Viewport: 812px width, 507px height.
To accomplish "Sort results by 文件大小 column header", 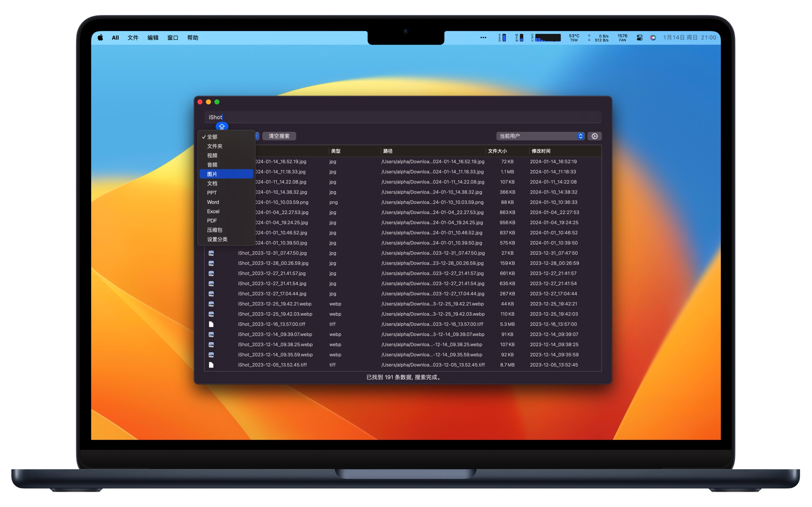I will pyautogui.click(x=497, y=151).
